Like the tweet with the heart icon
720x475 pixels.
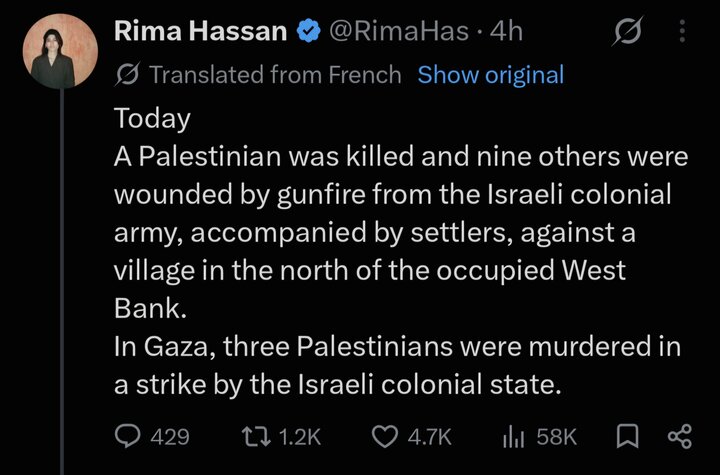point(385,436)
